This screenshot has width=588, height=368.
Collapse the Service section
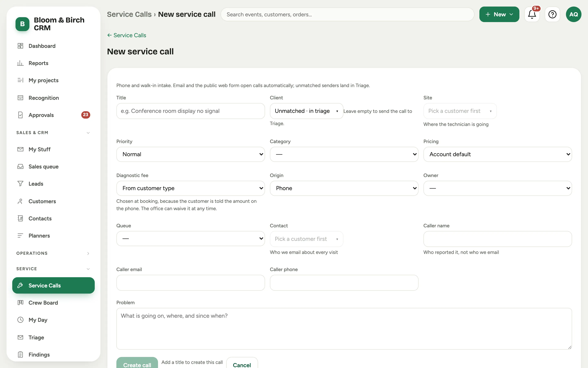pos(53,269)
